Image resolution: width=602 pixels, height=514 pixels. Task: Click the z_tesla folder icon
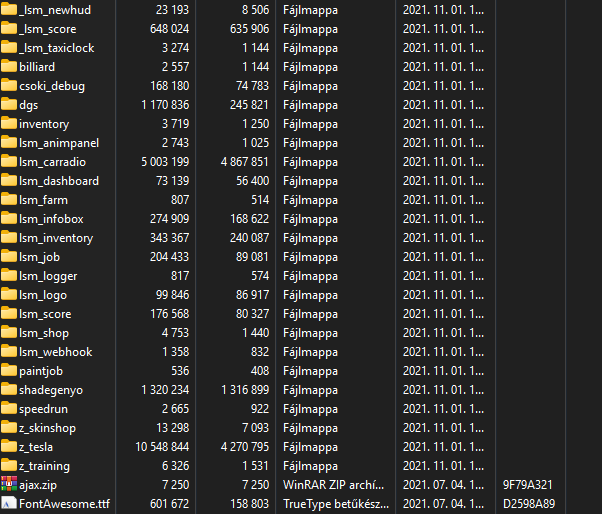[9, 447]
